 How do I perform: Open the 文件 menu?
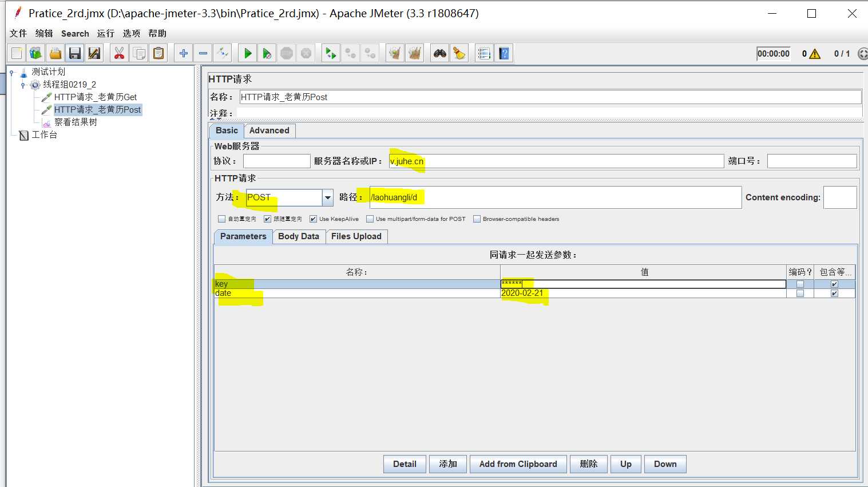[18, 33]
